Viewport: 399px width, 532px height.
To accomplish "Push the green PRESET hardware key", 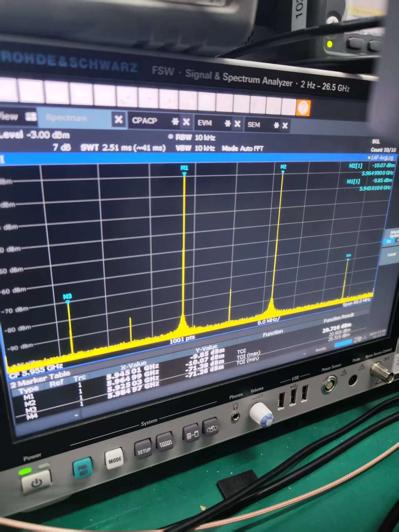I will 82,468.
